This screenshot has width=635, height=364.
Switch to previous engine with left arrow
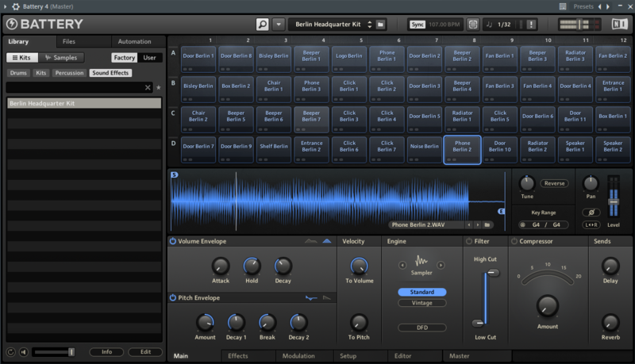402,266
